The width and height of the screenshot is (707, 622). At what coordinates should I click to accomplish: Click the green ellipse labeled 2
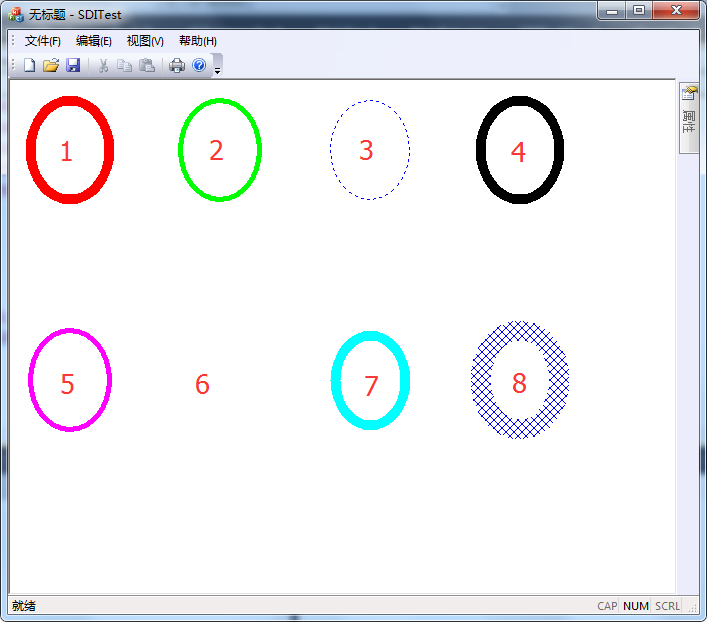click(220, 150)
